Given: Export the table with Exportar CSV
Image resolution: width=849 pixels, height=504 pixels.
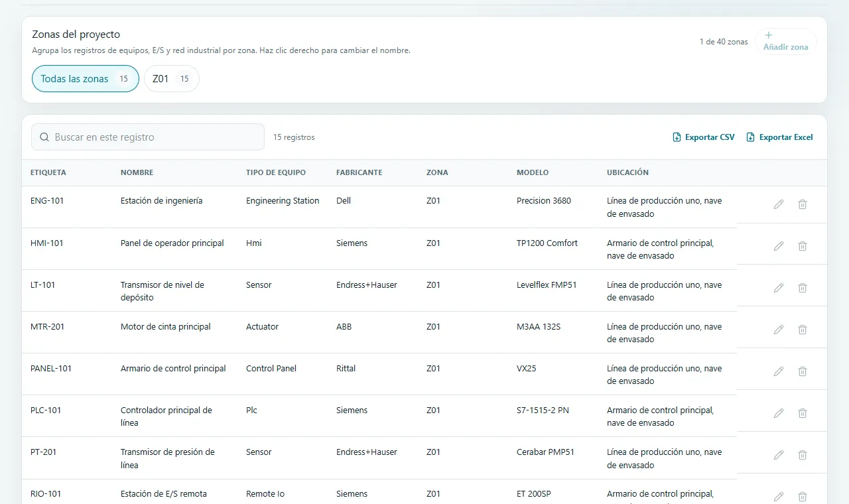Looking at the screenshot, I should pyautogui.click(x=704, y=137).
